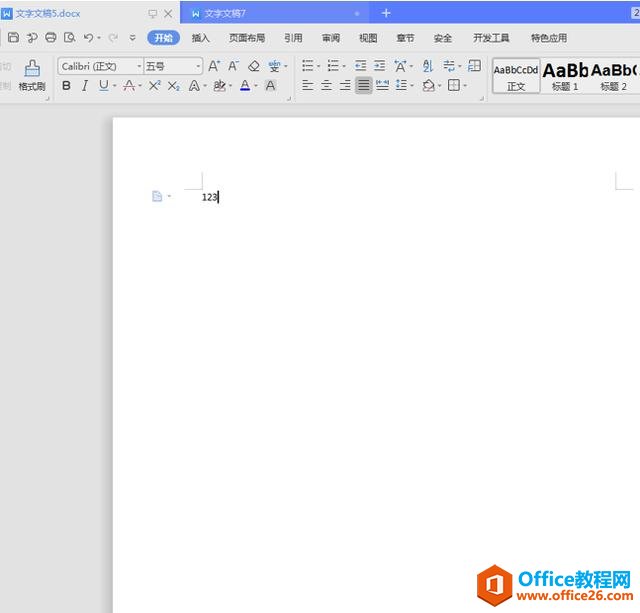Click the Undo arrow icon
This screenshot has width=640, height=613.
pyautogui.click(x=88, y=38)
